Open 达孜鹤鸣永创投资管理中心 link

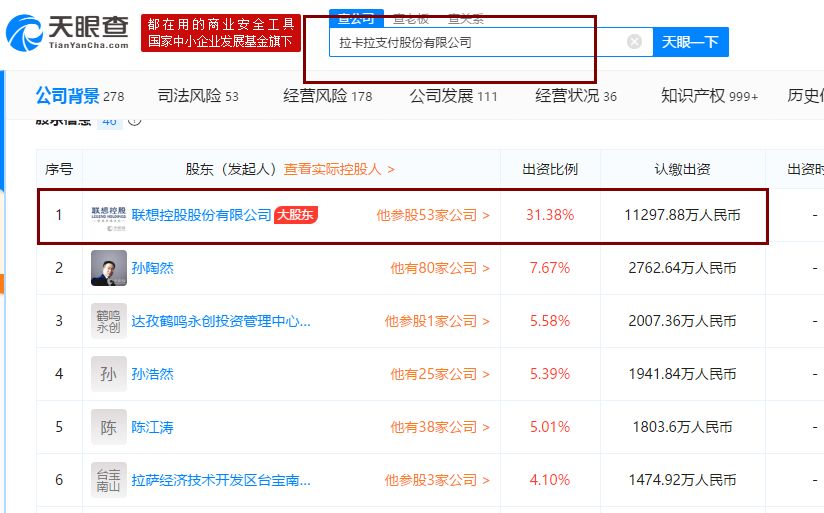tap(221, 321)
